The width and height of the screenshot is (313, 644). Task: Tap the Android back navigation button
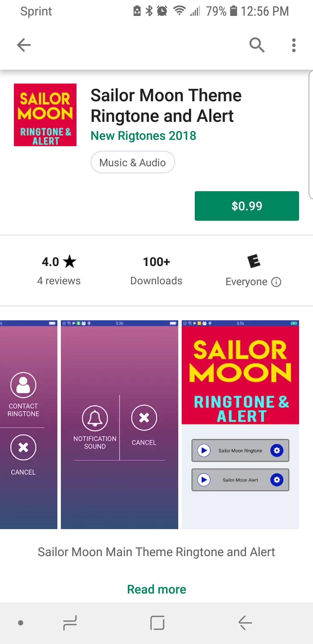click(x=245, y=623)
